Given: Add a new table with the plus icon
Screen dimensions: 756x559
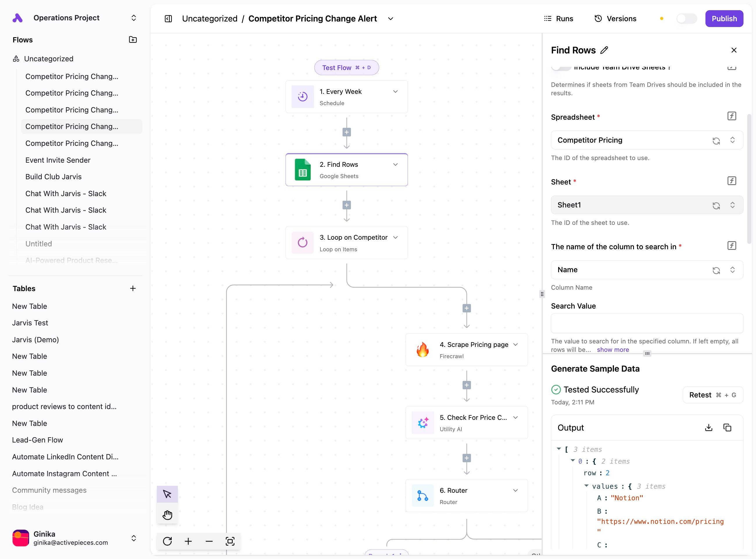Looking at the screenshot, I should point(133,288).
